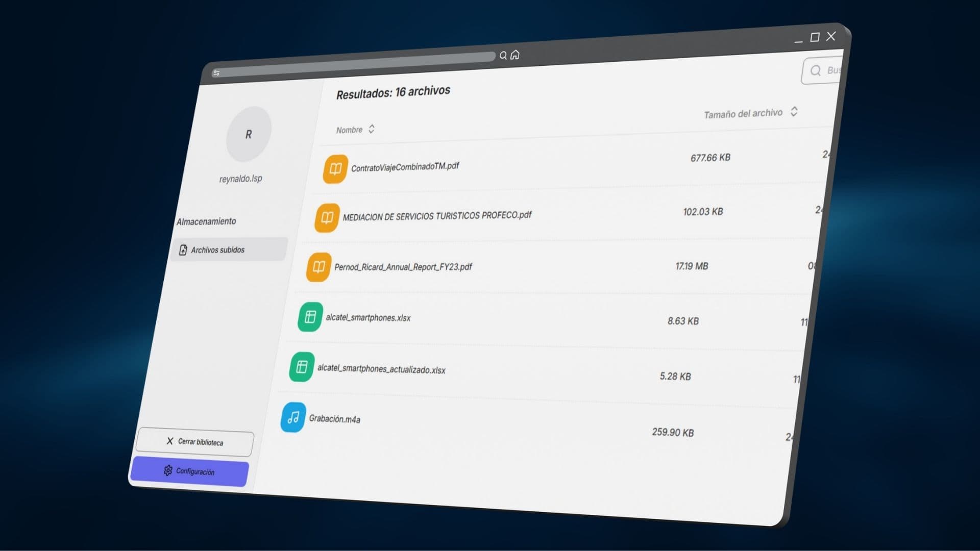Click the 102.03 KB size value
This screenshot has width=980, height=551.
pos(703,211)
